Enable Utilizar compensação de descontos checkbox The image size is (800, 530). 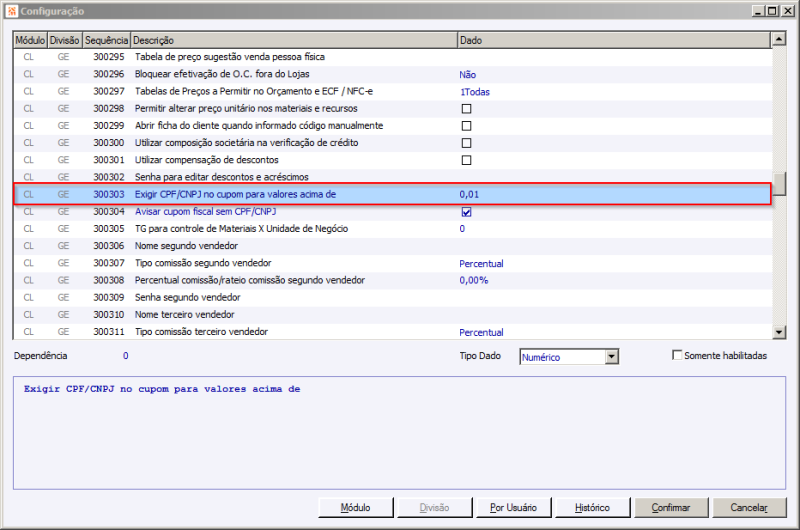[466, 160]
